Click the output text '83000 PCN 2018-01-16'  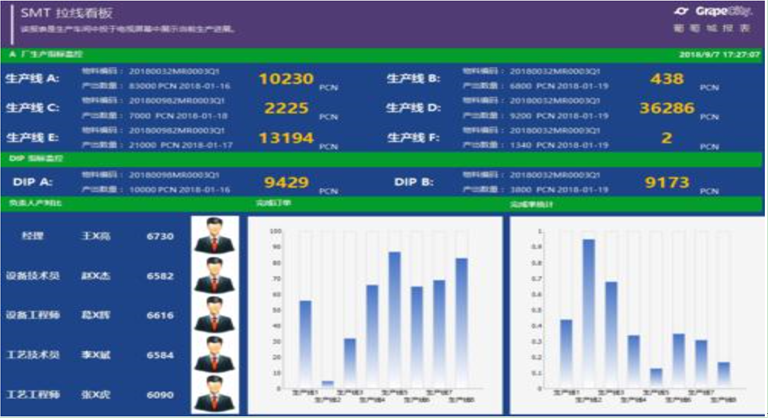pyautogui.click(x=179, y=86)
